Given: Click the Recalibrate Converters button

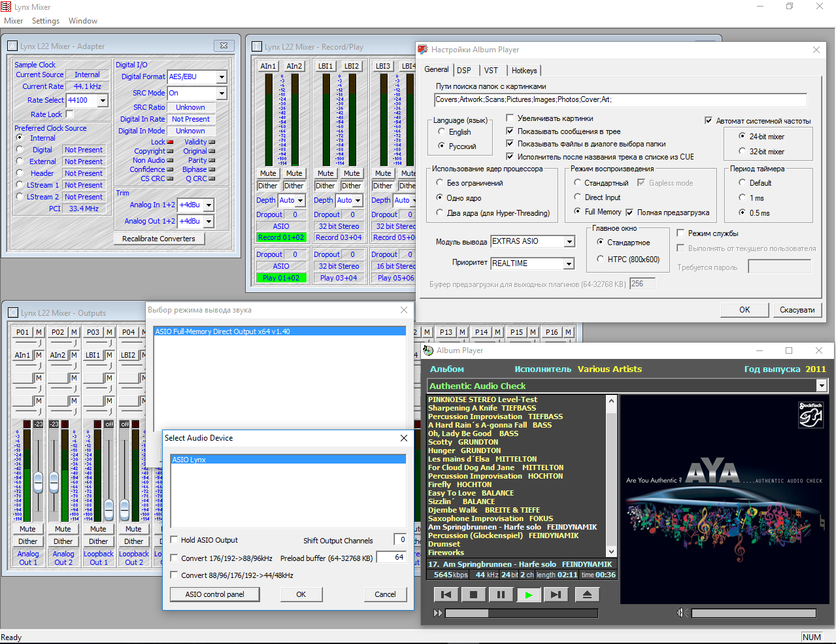Looking at the screenshot, I should pyautogui.click(x=159, y=239).
